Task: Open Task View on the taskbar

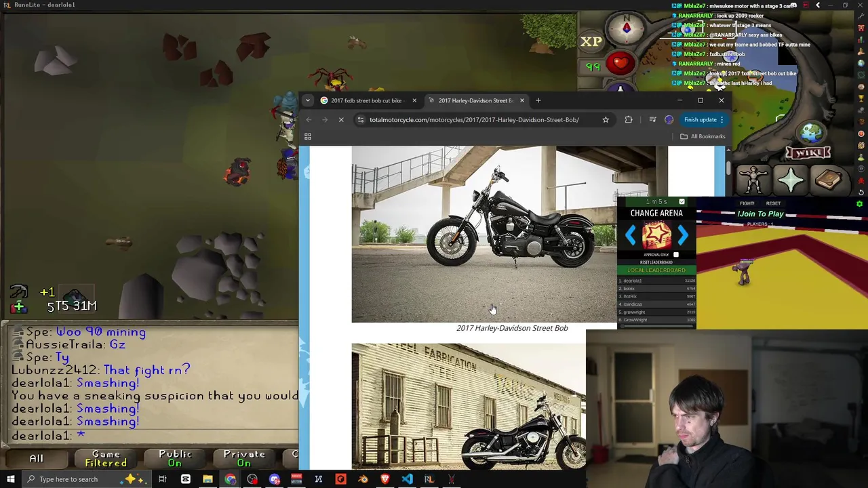Action: point(163,479)
